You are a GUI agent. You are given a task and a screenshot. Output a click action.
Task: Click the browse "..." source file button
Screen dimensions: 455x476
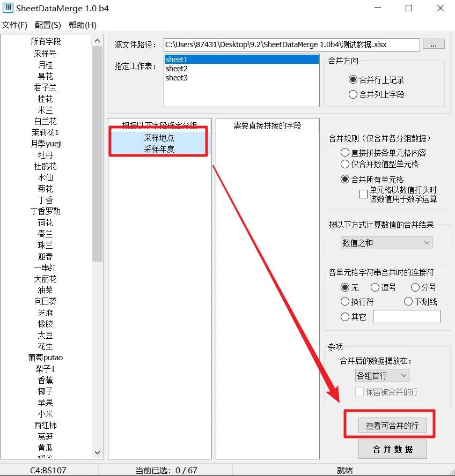434,44
